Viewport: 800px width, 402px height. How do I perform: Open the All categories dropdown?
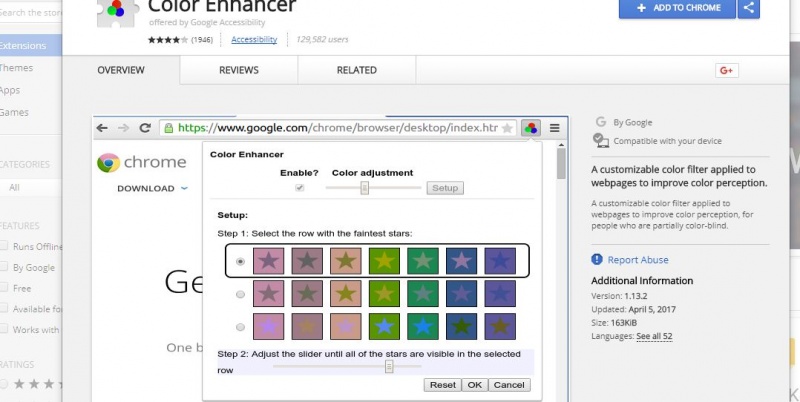coord(31,187)
